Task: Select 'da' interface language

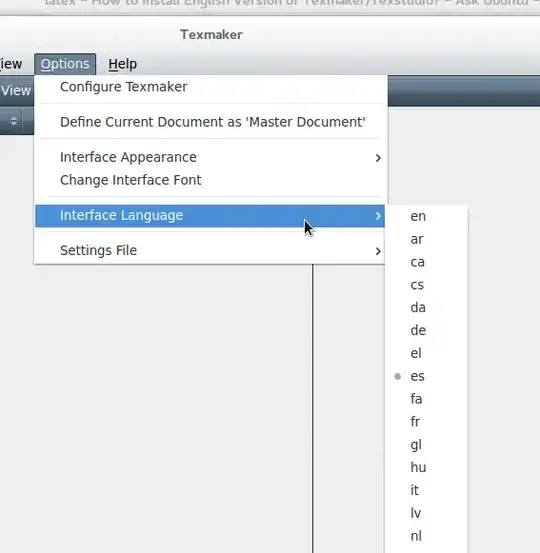Action: point(426,308)
